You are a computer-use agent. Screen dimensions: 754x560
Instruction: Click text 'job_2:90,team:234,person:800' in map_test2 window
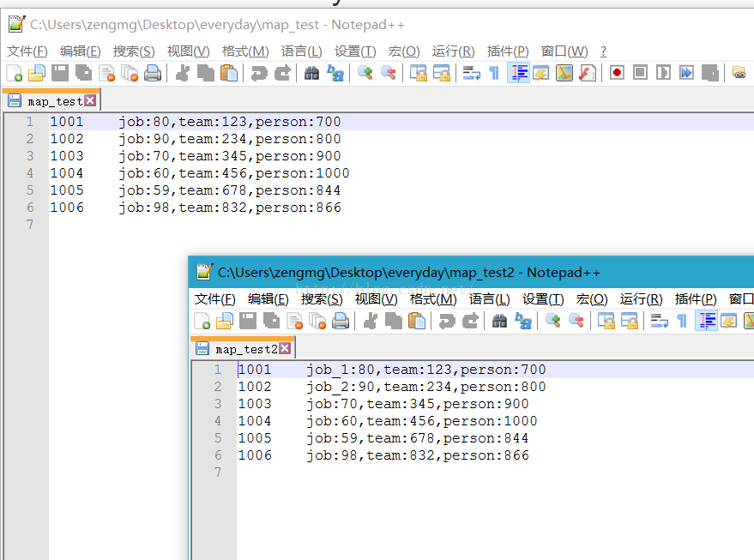pos(426,387)
